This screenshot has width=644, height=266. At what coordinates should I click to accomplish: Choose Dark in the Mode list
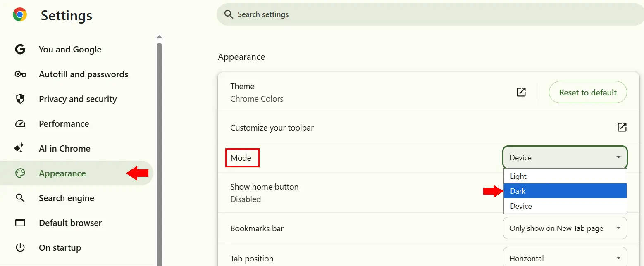565,191
